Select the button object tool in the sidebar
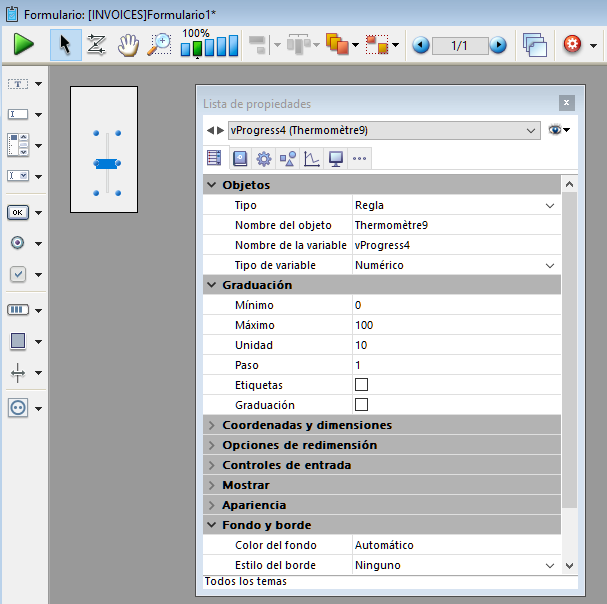Image resolution: width=607 pixels, height=604 pixels. click(18, 212)
